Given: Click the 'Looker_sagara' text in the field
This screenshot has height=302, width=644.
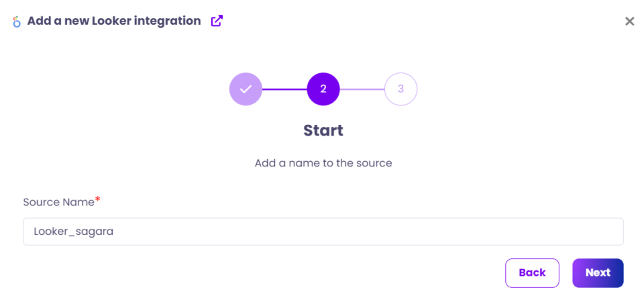Looking at the screenshot, I should [72, 232].
